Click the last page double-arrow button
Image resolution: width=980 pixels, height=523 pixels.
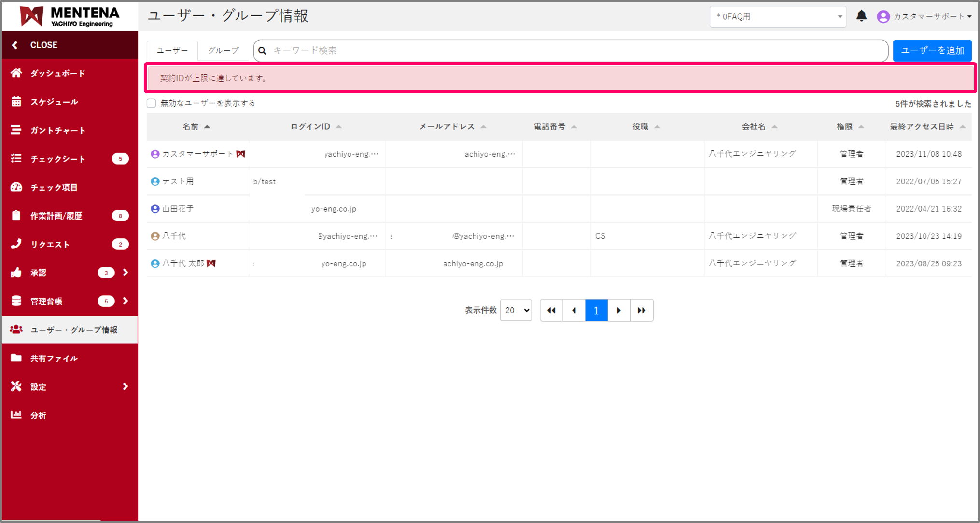pos(642,310)
